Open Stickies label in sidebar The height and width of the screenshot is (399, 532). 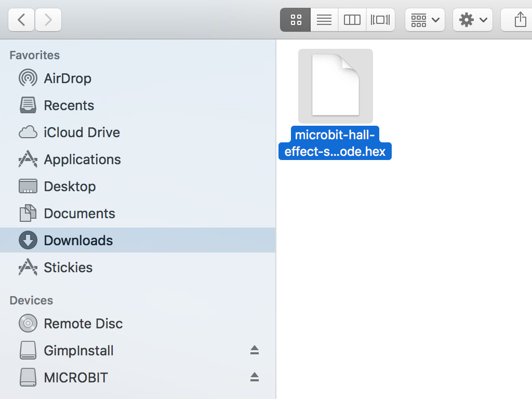tap(68, 268)
